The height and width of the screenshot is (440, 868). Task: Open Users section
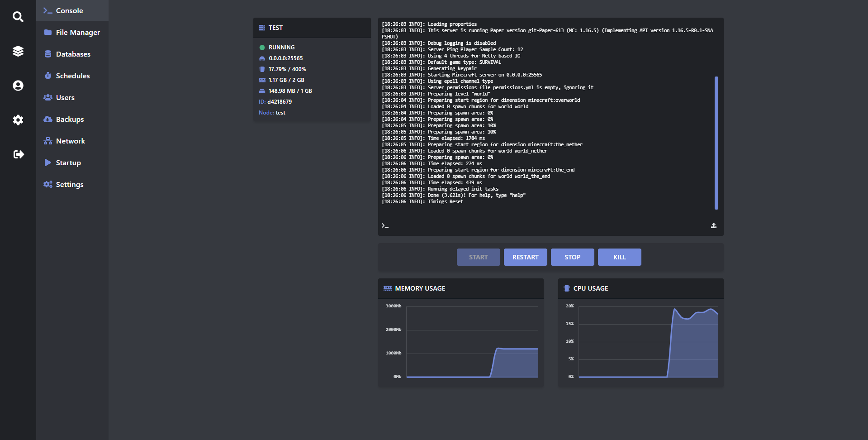[72, 97]
